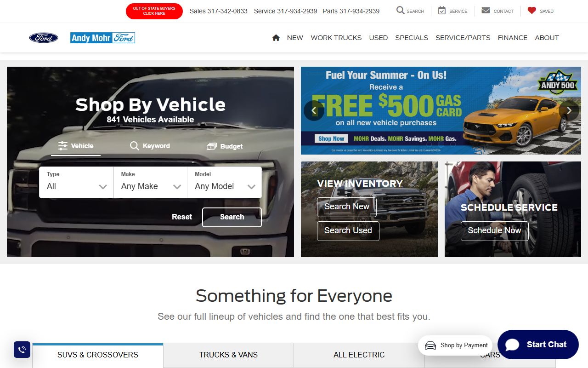Click Search New inventory button
The height and width of the screenshot is (368, 588).
[x=347, y=207]
